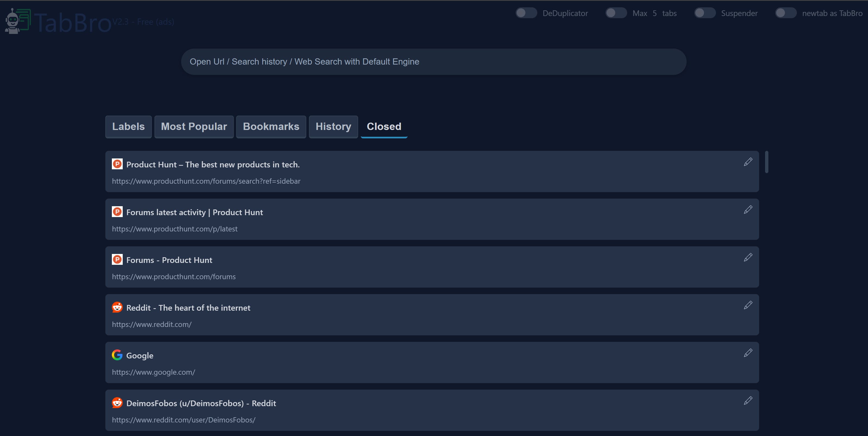Open the History tab
The image size is (868, 436).
coord(333,127)
